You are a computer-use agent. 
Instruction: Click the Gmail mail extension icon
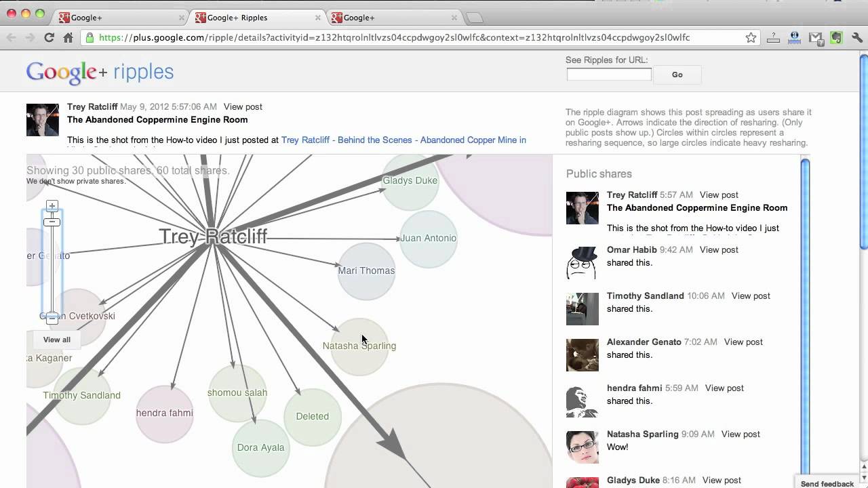tap(816, 38)
